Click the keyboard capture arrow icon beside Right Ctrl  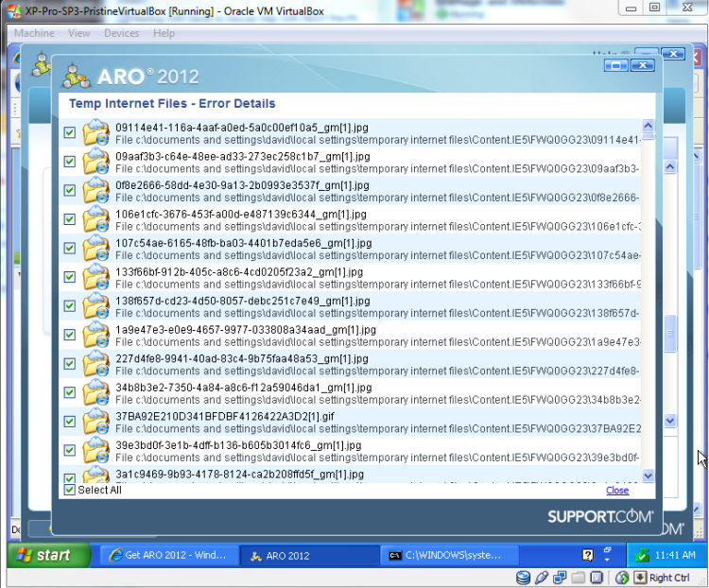[x=640, y=578]
